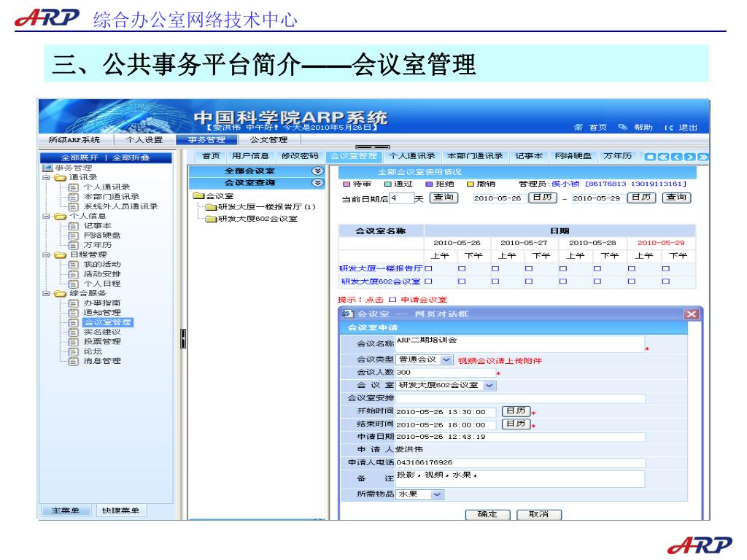The image size is (747, 560).
Task: Check 602会议室 2010-05-29 下午 box
Action: [x=665, y=281]
